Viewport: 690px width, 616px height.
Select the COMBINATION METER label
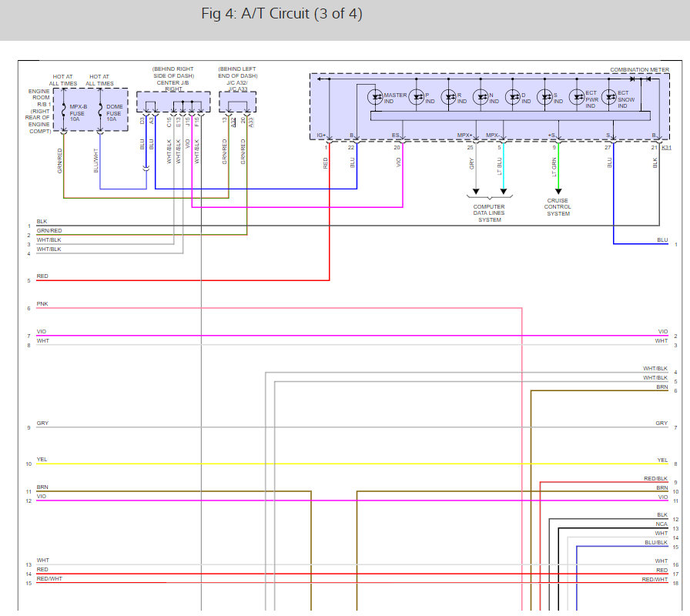point(639,69)
